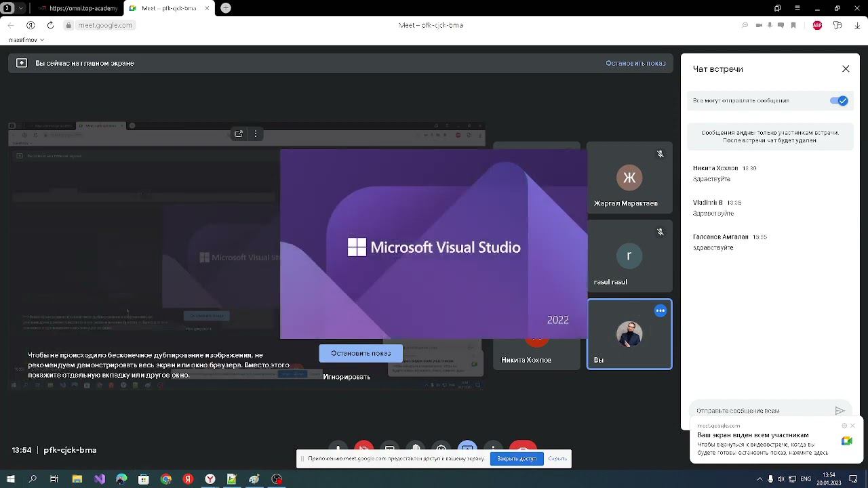Open Task View on taskbar
Image resolution: width=868 pixels, height=488 pixels.
click(54, 479)
